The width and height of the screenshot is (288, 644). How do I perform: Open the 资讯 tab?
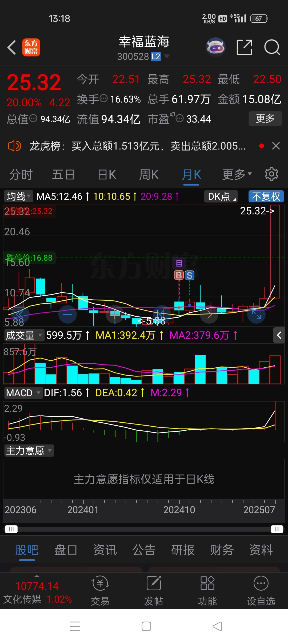(105, 550)
